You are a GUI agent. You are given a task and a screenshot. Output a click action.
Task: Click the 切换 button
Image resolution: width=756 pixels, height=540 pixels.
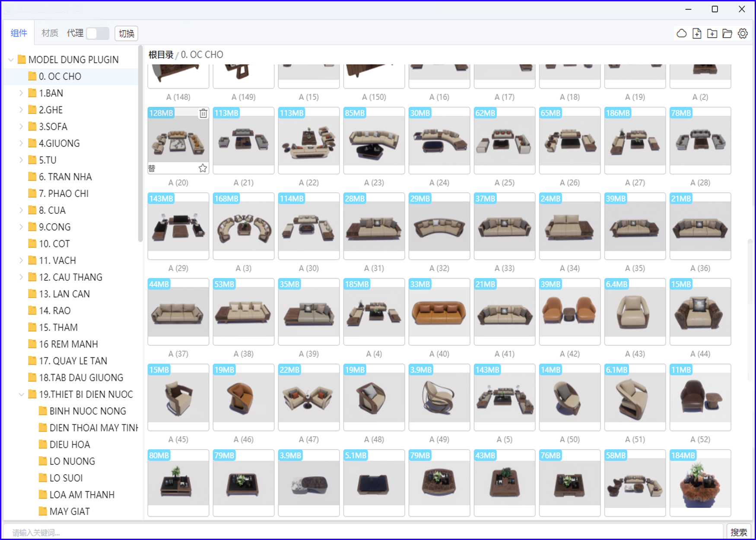click(x=126, y=33)
